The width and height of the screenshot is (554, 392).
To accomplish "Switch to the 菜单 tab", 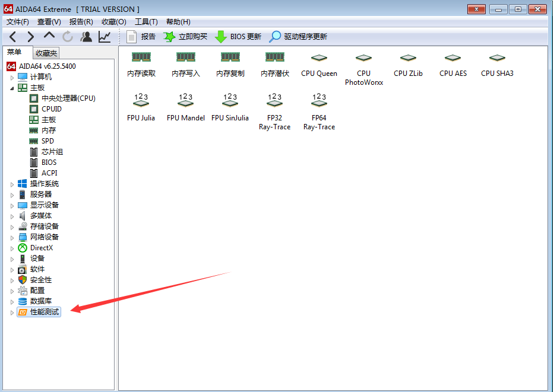I will [x=14, y=52].
